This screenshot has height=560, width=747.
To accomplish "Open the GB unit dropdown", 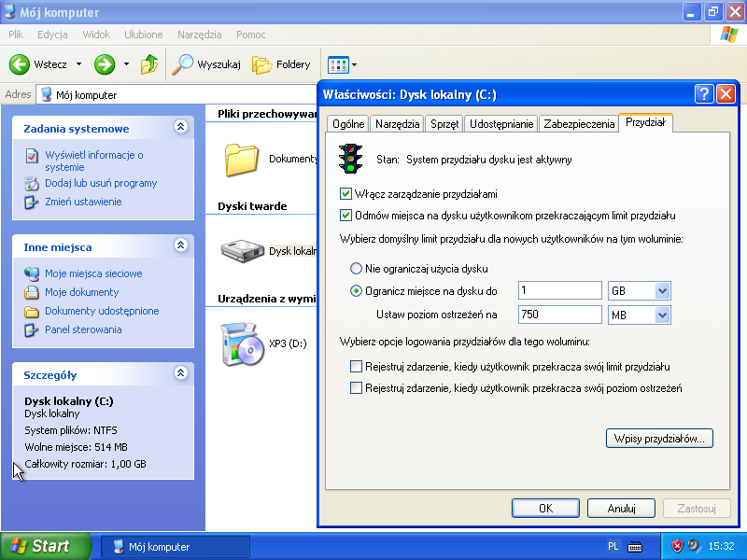I will tap(662, 290).
